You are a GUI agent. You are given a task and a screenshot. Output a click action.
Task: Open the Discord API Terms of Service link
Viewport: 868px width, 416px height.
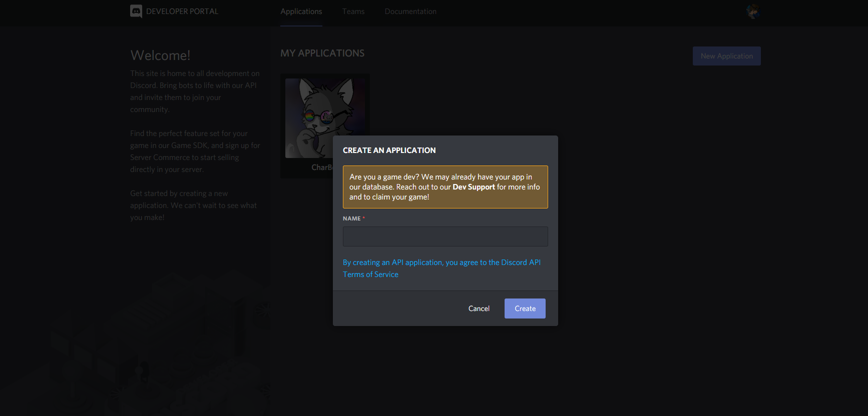[x=442, y=268]
